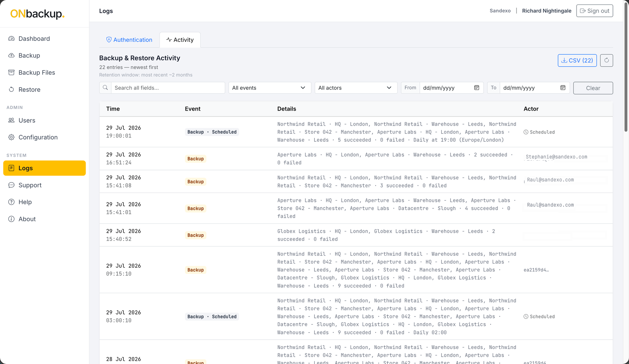Click the Clear filters button
Image resolution: width=629 pixels, height=364 pixels.
click(593, 88)
